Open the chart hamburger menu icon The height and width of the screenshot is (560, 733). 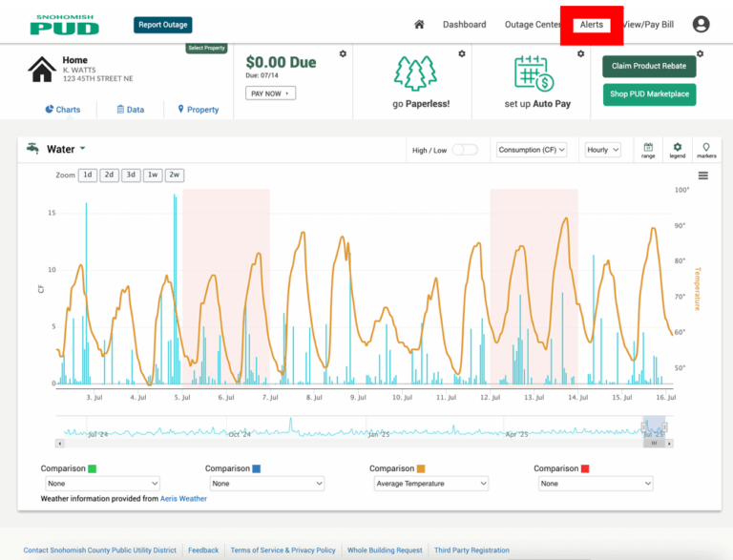[x=702, y=176]
